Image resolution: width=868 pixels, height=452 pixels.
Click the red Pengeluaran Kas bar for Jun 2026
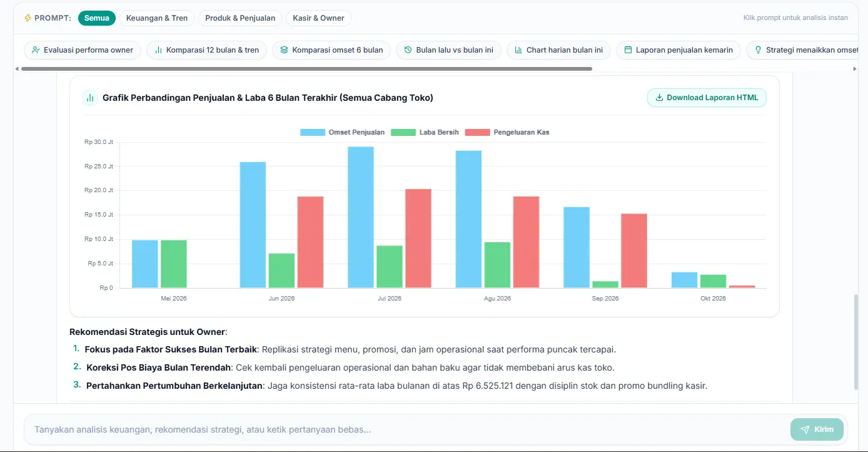[x=310, y=242]
